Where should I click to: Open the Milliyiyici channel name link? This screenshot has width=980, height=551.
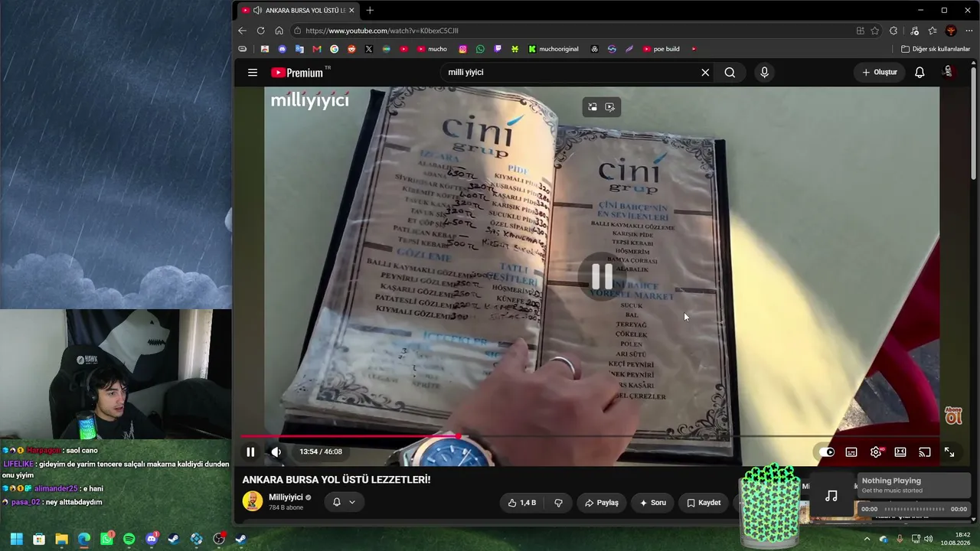[286, 497]
